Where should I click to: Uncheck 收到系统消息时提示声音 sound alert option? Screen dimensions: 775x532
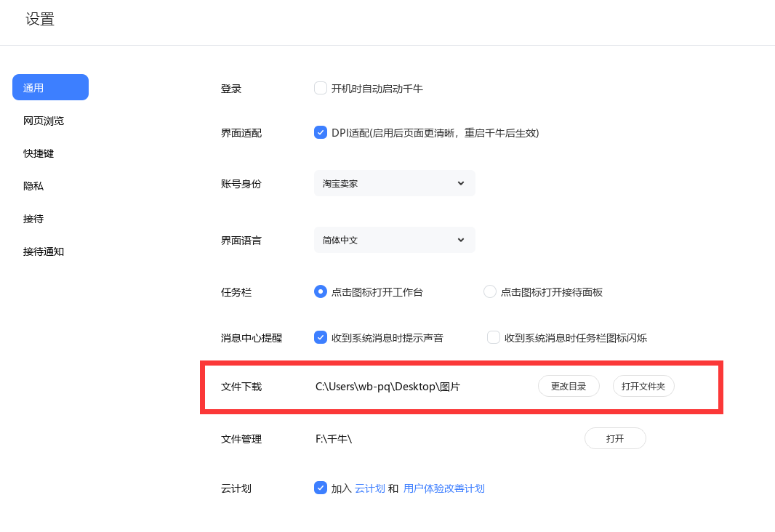(321, 337)
